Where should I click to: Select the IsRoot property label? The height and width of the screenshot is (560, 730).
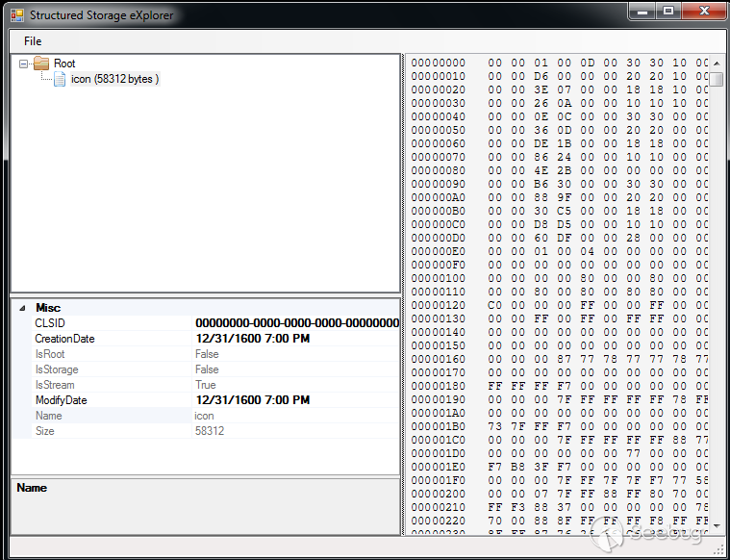click(x=50, y=354)
